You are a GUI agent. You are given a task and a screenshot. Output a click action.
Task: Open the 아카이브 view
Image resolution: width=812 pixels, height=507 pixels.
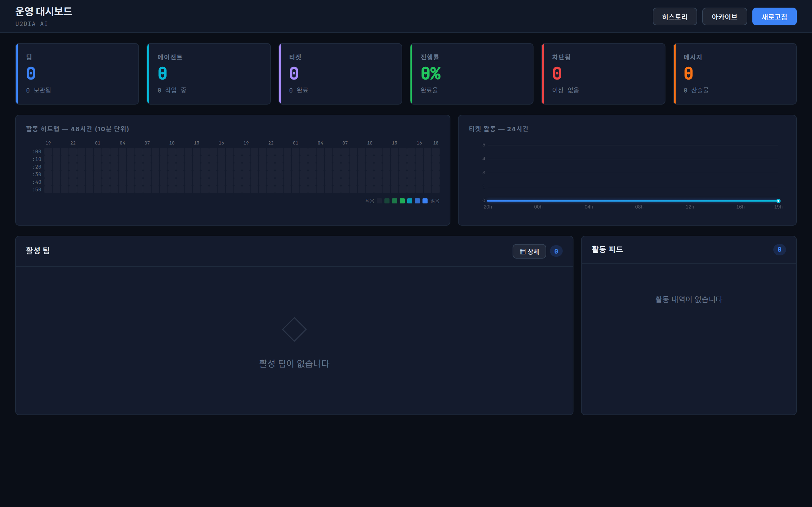tap(724, 16)
